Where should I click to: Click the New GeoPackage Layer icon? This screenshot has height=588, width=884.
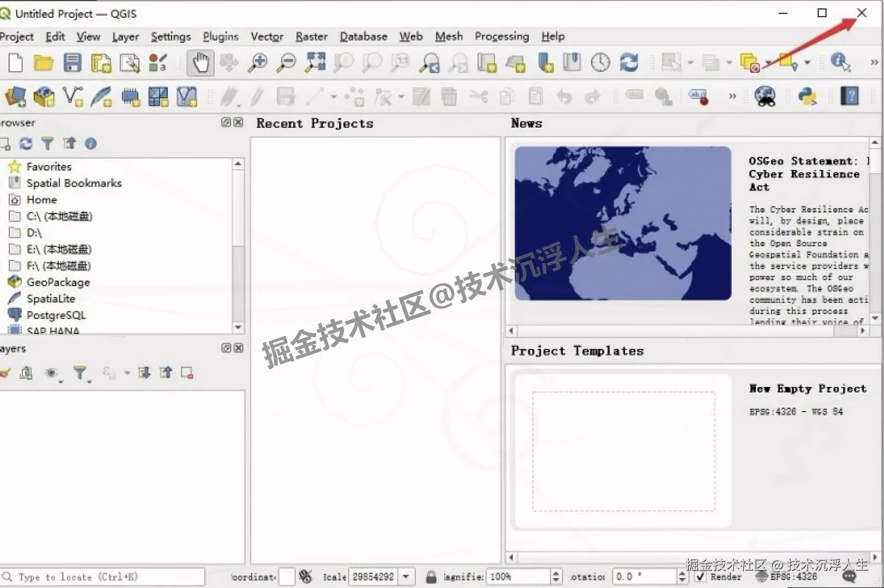point(44,97)
